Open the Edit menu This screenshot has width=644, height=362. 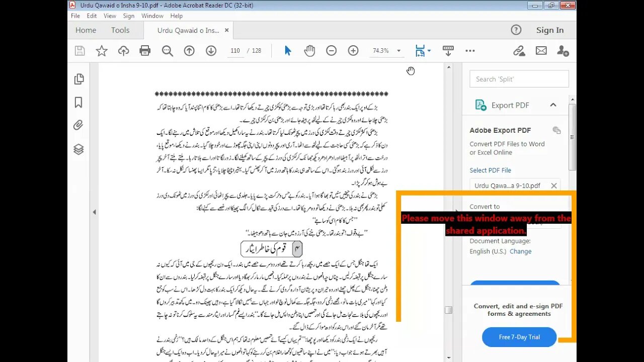click(x=92, y=16)
